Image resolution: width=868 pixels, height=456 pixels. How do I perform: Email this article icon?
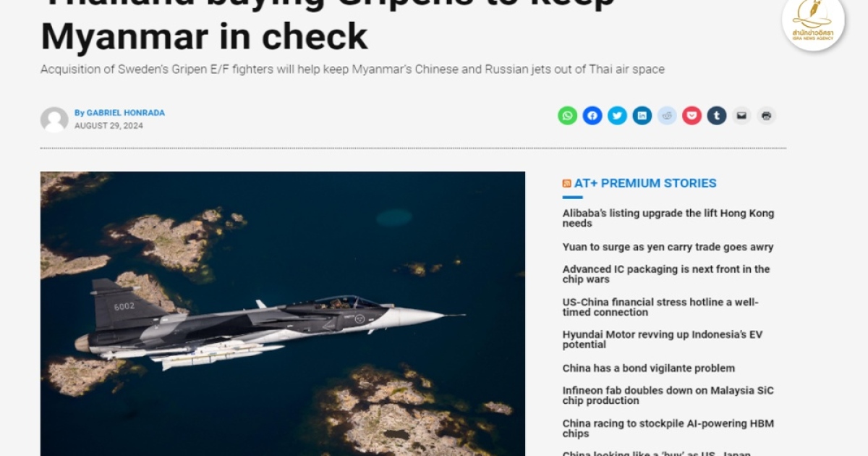(x=741, y=116)
